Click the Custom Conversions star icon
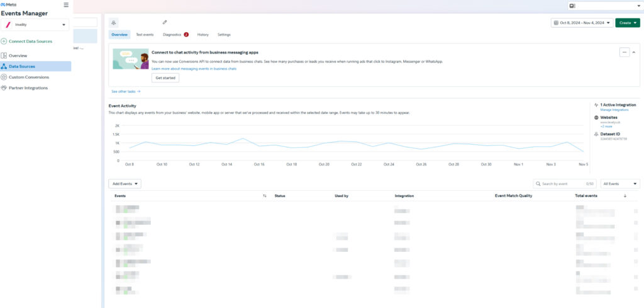Screen dimensions: 644x308 [4, 77]
